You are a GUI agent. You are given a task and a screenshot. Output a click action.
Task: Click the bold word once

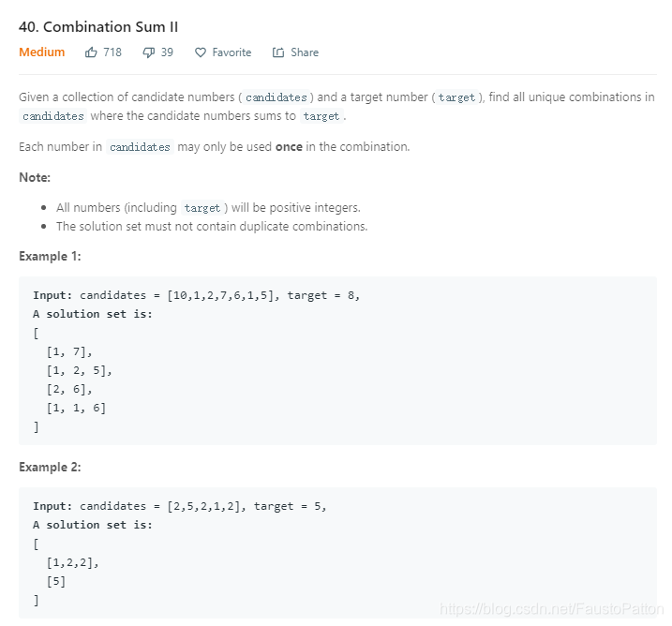click(x=289, y=147)
